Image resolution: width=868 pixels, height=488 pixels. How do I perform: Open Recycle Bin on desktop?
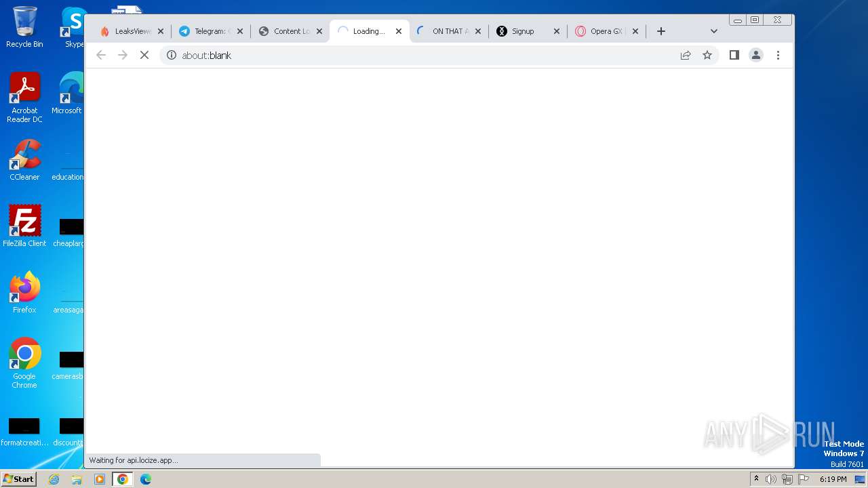pyautogui.click(x=24, y=27)
